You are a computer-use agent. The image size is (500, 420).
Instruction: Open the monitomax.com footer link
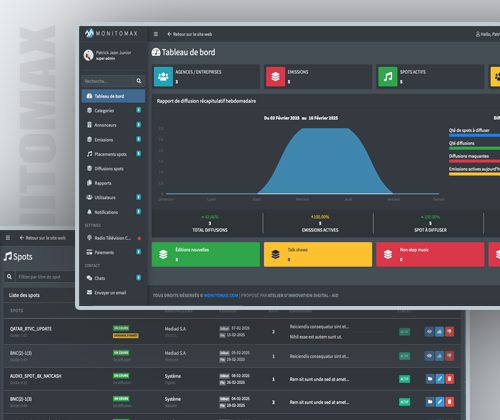click(x=221, y=295)
